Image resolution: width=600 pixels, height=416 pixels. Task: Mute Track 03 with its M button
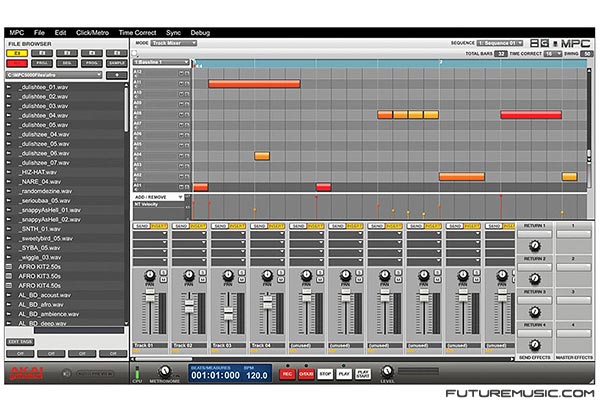click(x=242, y=280)
